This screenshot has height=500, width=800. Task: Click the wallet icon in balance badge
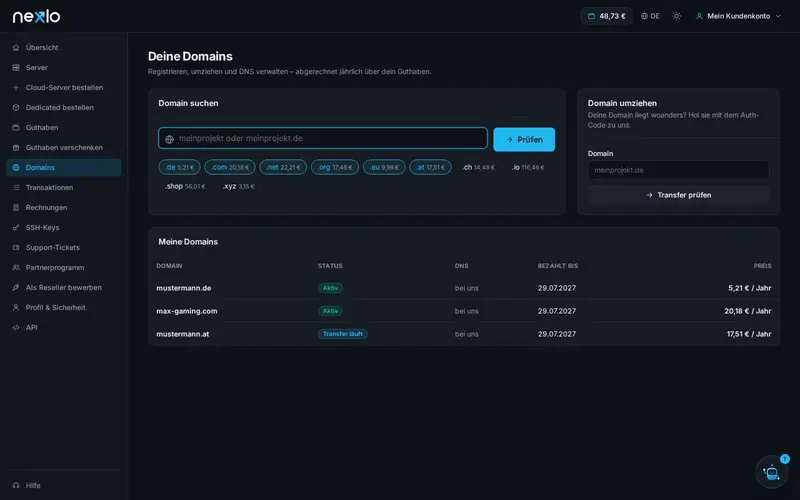tap(591, 16)
